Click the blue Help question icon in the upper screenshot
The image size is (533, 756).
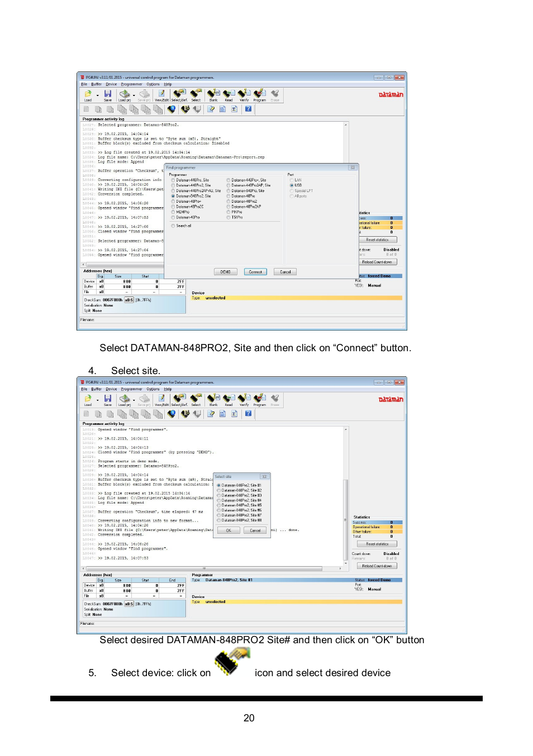(248, 109)
